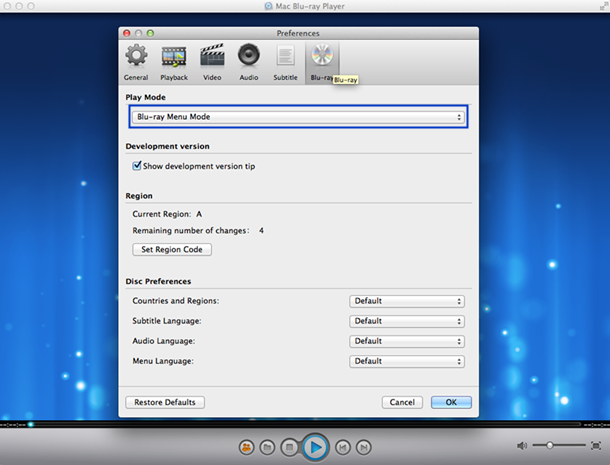
Task: Click the 'Development version' heading
Action: point(167,146)
